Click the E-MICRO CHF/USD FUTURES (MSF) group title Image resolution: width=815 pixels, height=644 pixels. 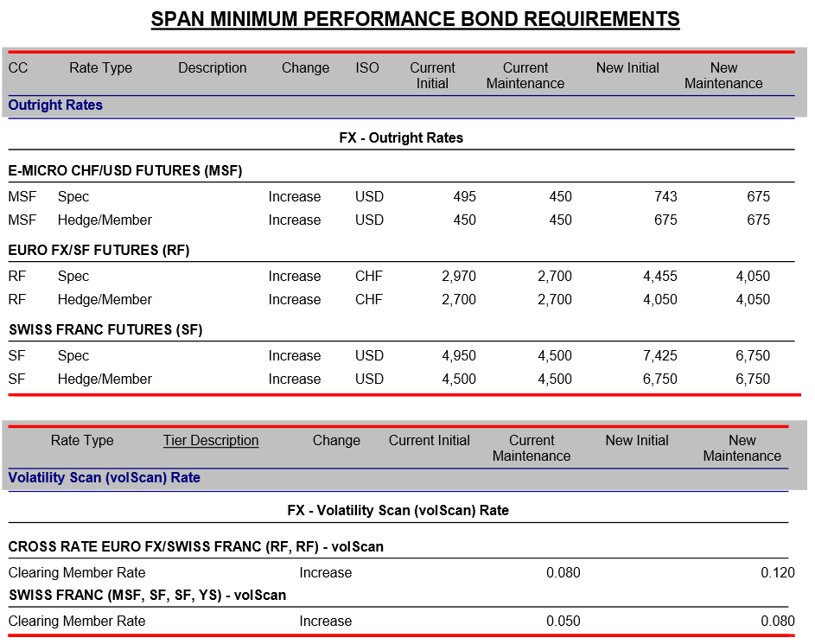[125, 171]
